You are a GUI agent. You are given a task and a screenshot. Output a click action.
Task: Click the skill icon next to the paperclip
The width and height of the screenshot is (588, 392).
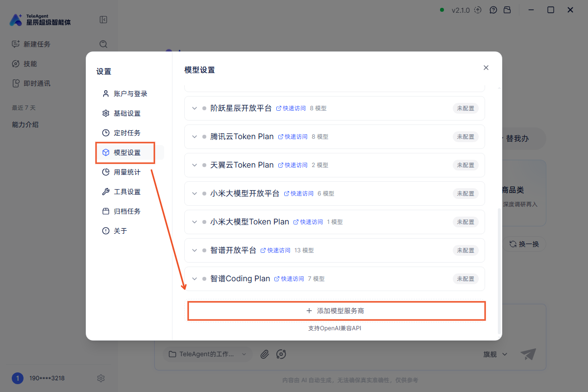[281, 354]
